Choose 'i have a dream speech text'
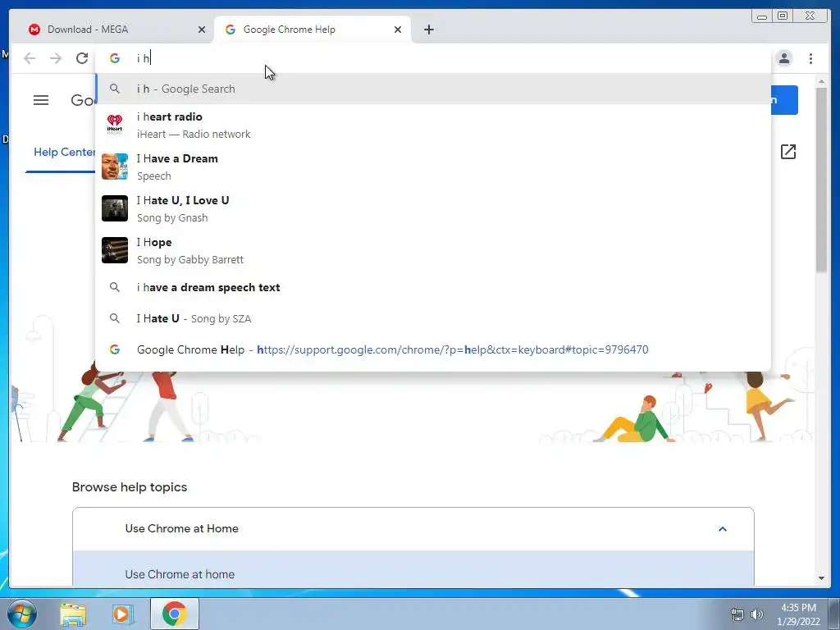 click(x=433, y=287)
